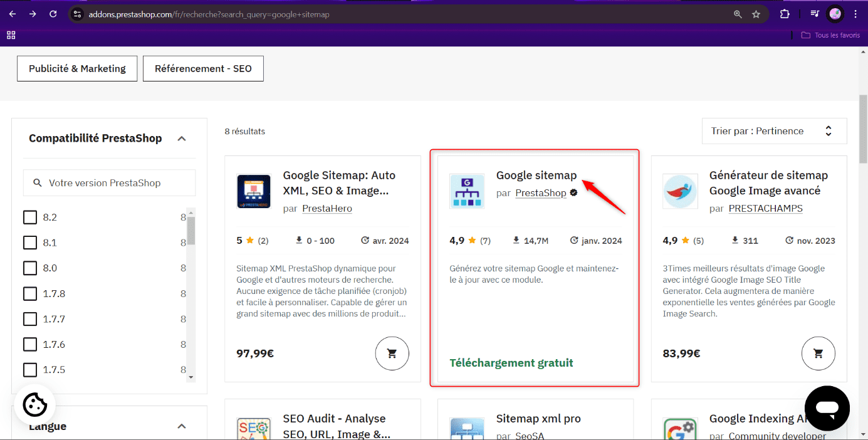Viewport: 868px width, 440px height.
Task: Click the Google Indexing module thumbnail
Action: pos(680,429)
